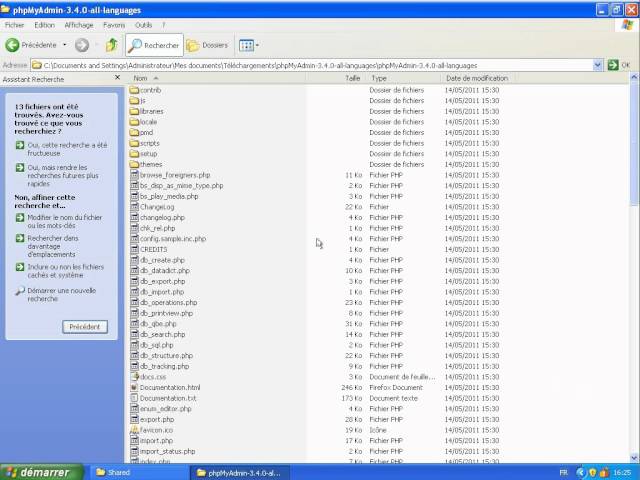640x480 pixels.
Task: Click the file list scrollbar down arrow
Action: point(634,458)
